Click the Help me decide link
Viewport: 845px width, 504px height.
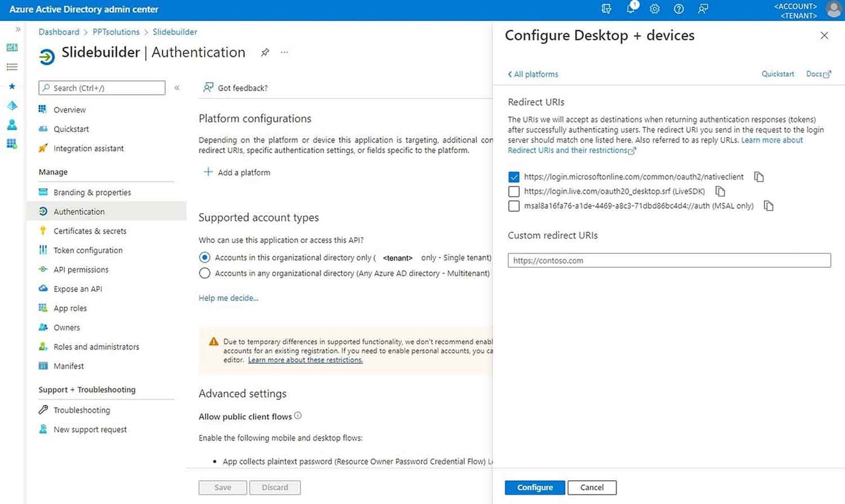point(228,298)
